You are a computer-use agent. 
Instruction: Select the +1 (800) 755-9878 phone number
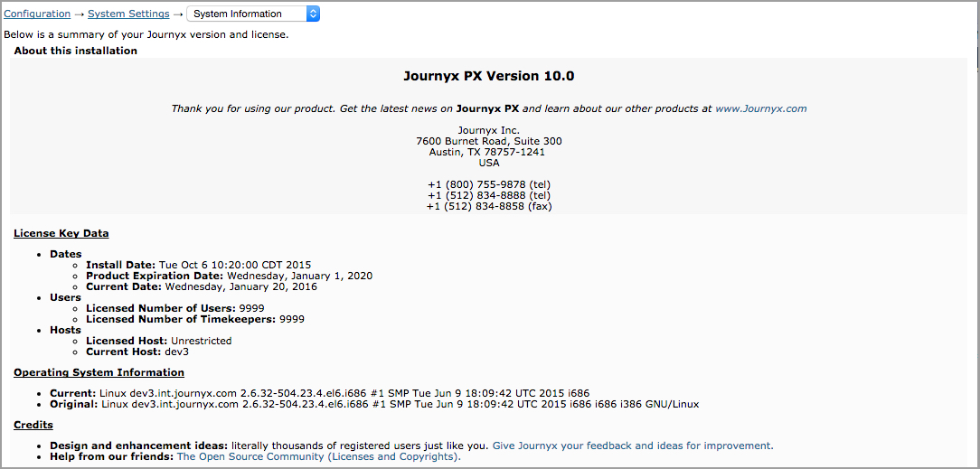click(489, 185)
